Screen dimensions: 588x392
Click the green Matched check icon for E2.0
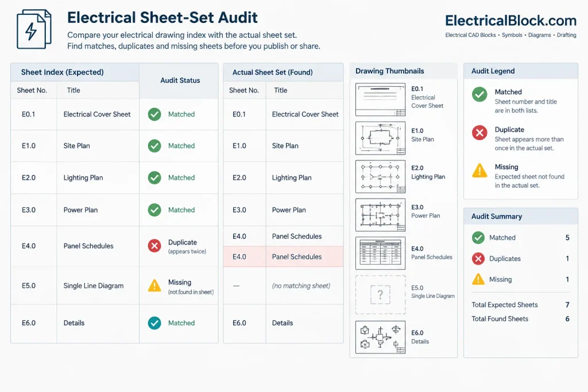(154, 178)
